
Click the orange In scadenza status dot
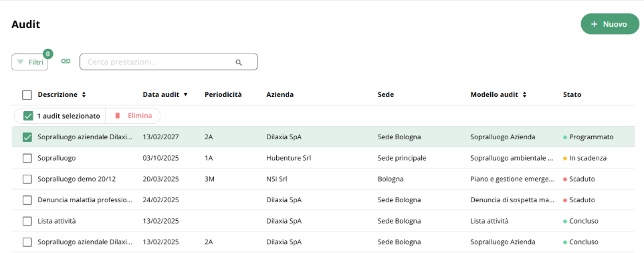click(565, 158)
